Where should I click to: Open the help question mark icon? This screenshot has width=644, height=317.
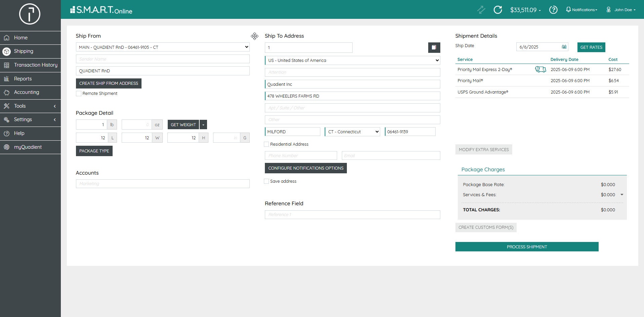tap(553, 10)
